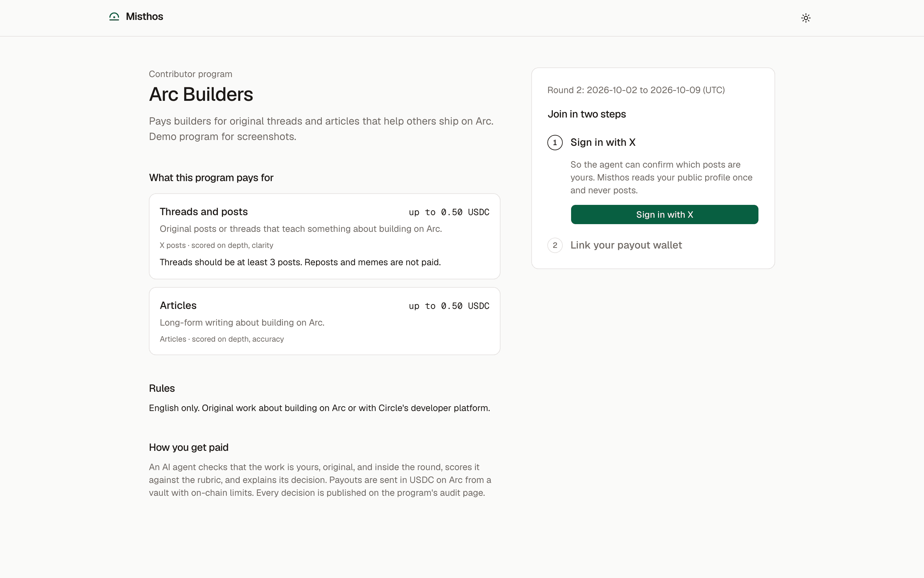The height and width of the screenshot is (578, 924).
Task: Click the Threads and posts card title
Action: point(203,212)
